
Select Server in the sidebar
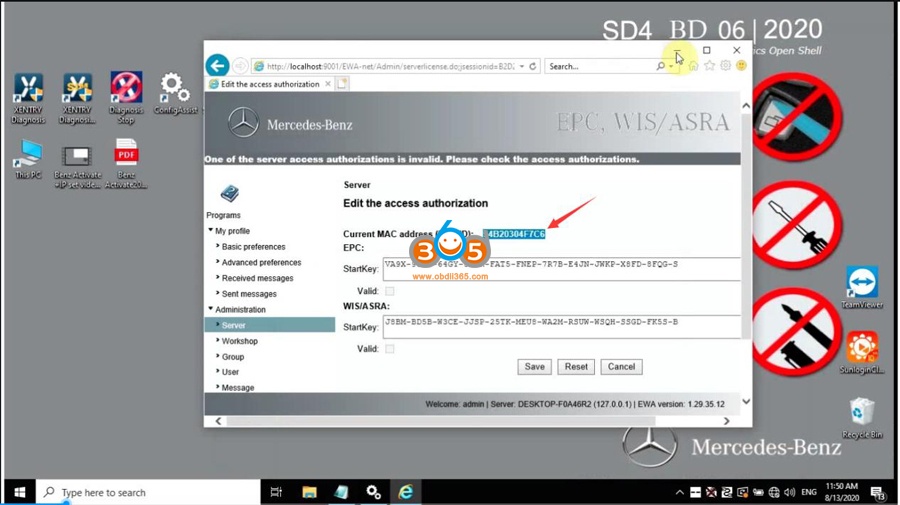[270, 325]
